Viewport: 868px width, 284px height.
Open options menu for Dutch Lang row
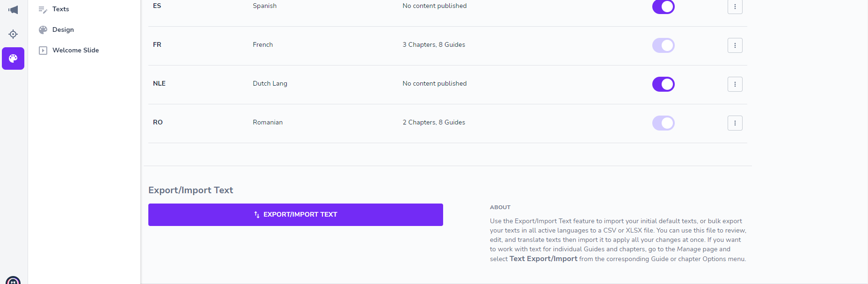(735, 84)
